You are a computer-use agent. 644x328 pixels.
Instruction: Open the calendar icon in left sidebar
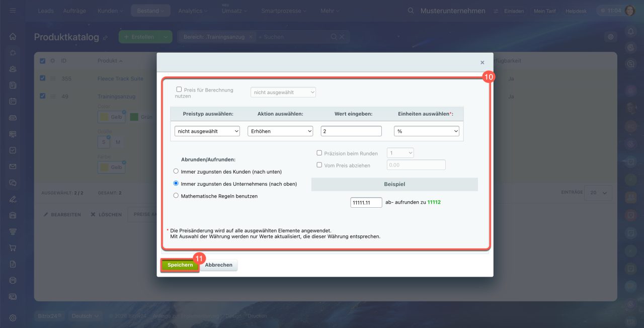point(13,101)
